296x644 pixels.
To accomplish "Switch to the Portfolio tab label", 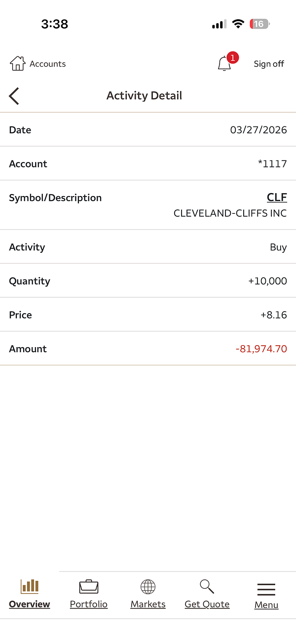I will tap(89, 604).
